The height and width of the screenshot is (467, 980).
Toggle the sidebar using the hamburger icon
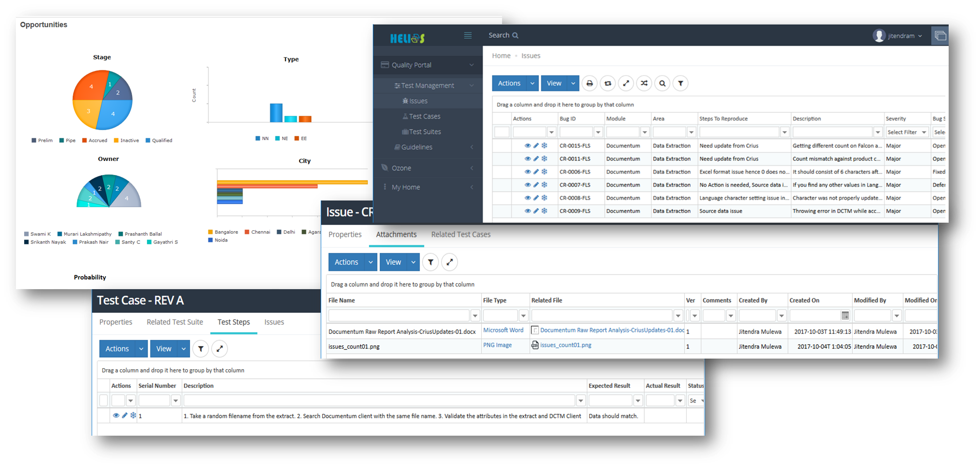467,35
